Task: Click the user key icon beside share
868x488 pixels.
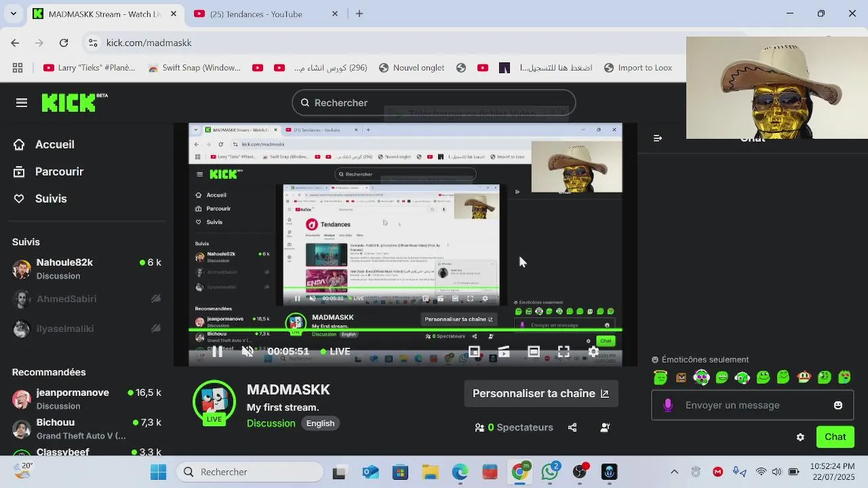Action: coord(605,428)
